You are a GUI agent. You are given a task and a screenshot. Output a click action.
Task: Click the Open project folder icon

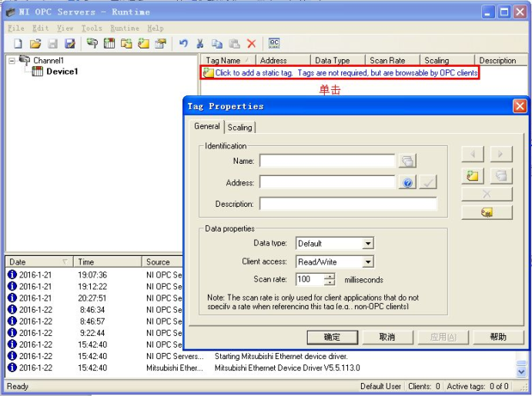point(35,43)
